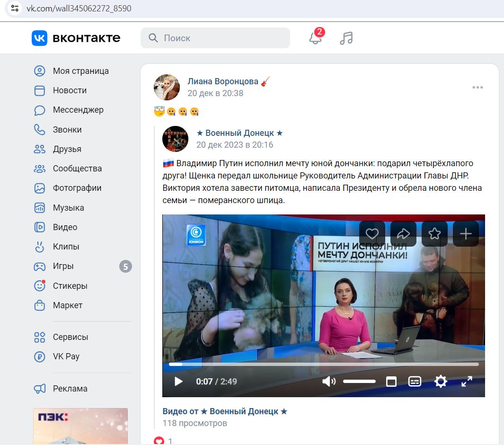The height and width of the screenshot is (445, 504).
Task: Toggle the video mini-player mode icon
Action: click(391, 382)
